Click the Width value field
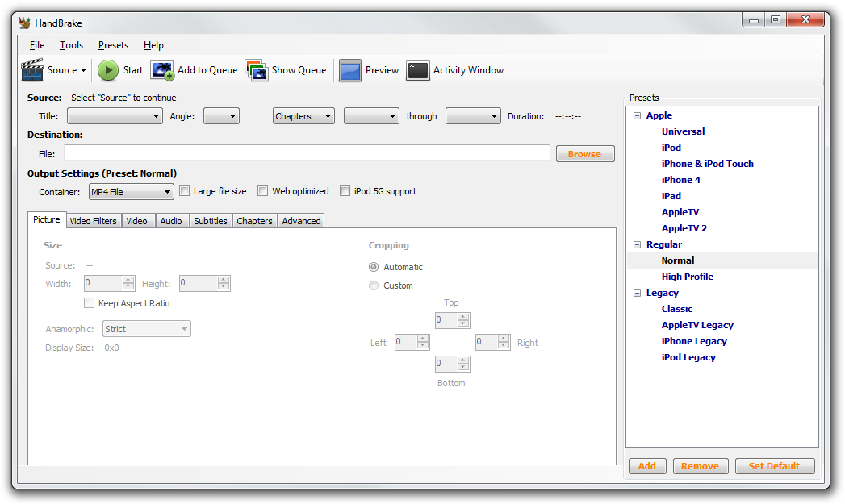845x504 pixels. 103,283
